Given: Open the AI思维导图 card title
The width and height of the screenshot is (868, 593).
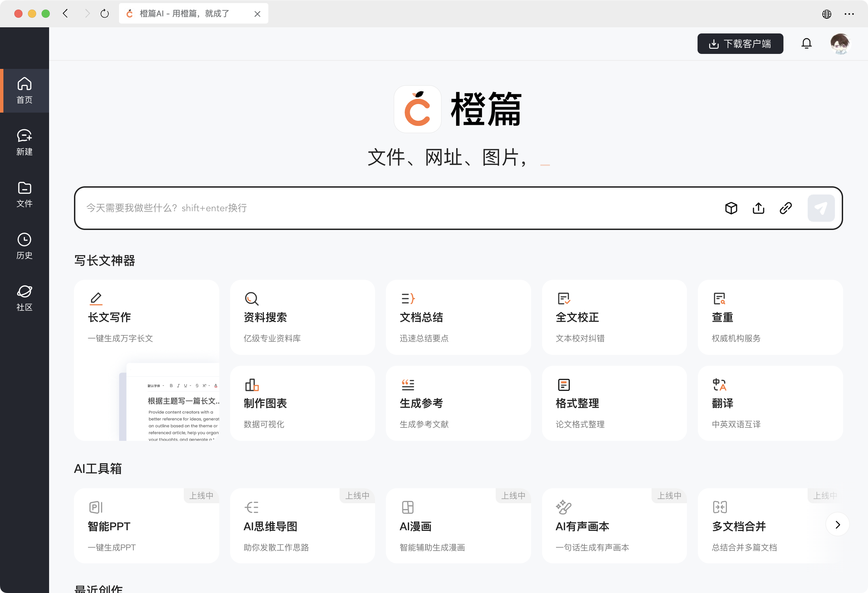Looking at the screenshot, I should 270,526.
